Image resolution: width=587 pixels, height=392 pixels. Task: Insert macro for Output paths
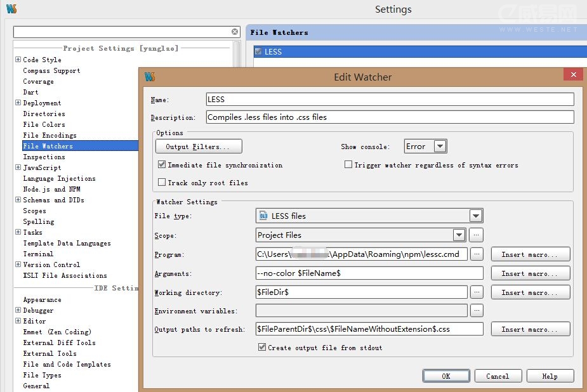[531, 329]
